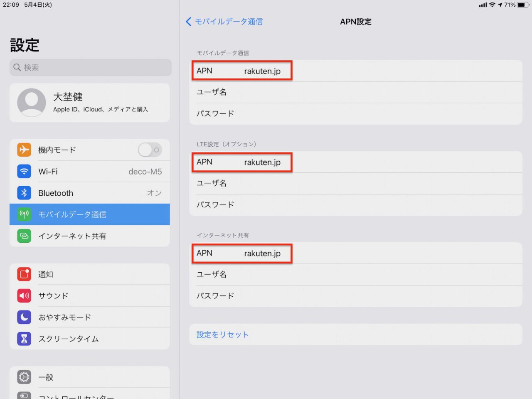Viewport: 532px width, 399px height.
Task: Edit the APN field under LTE設定
Action: 355,162
